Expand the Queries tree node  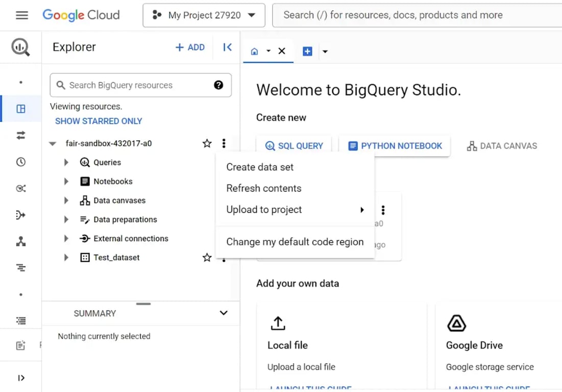pos(66,162)
